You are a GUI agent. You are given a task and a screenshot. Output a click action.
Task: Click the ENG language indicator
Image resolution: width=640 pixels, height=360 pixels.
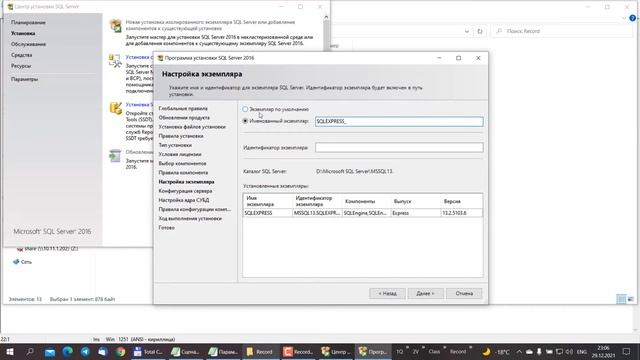click(582, 351)
